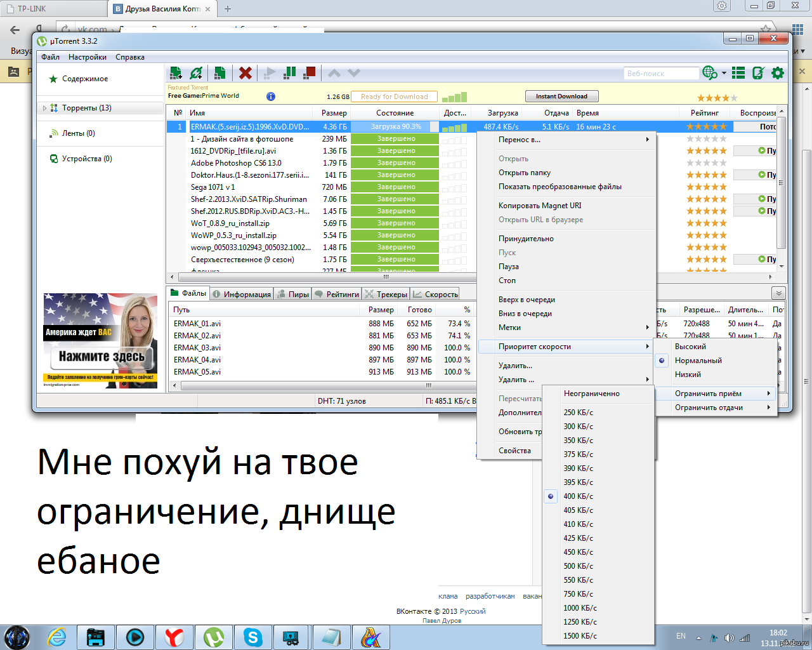Click the Add Torrent toolbar icon

pos(176,73)
